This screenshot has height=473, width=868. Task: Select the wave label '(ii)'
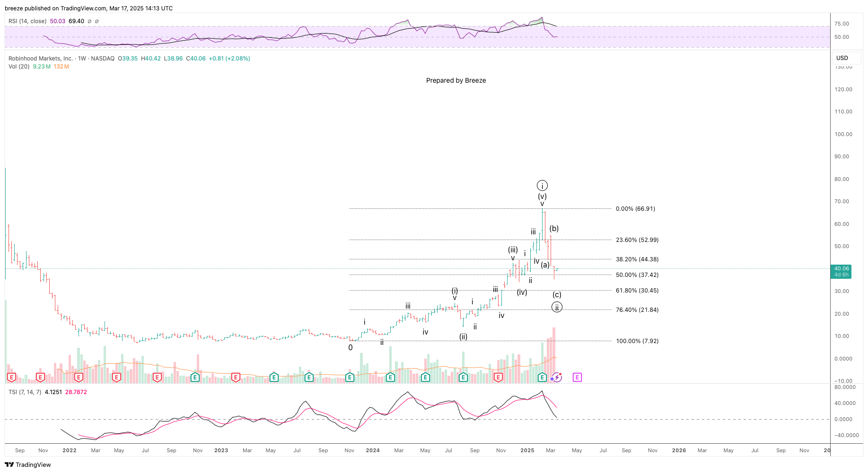pyautogui.click(x=463, y=337)
